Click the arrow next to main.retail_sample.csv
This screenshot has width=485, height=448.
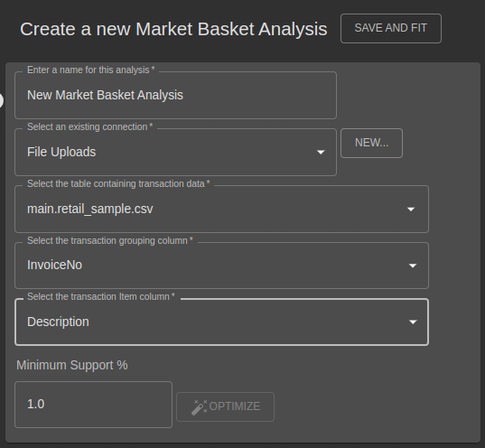click(411, 210)
